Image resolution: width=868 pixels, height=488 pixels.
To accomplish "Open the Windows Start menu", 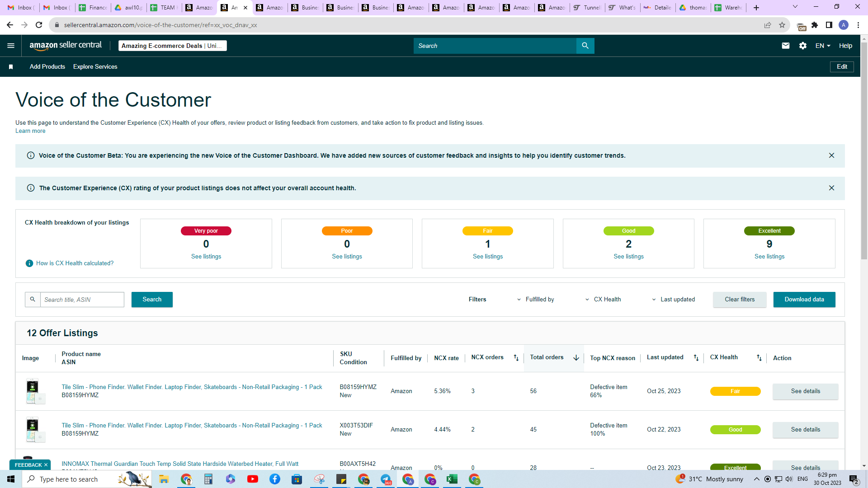I will click(x=11, y=479).
